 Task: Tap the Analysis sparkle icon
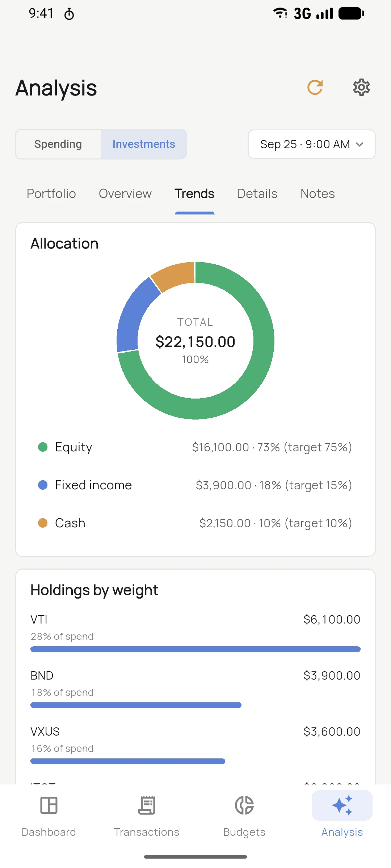click(x=342, y=805)
